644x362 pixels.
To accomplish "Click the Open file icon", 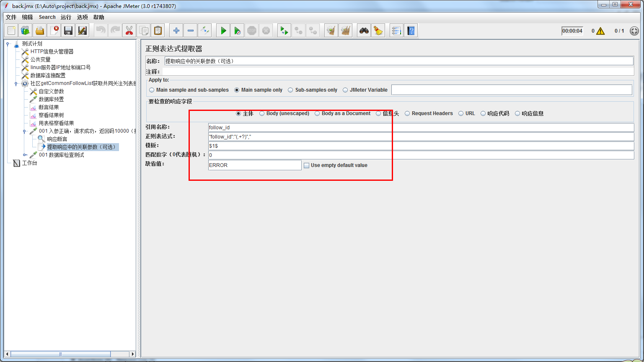I will coord(40,31).
